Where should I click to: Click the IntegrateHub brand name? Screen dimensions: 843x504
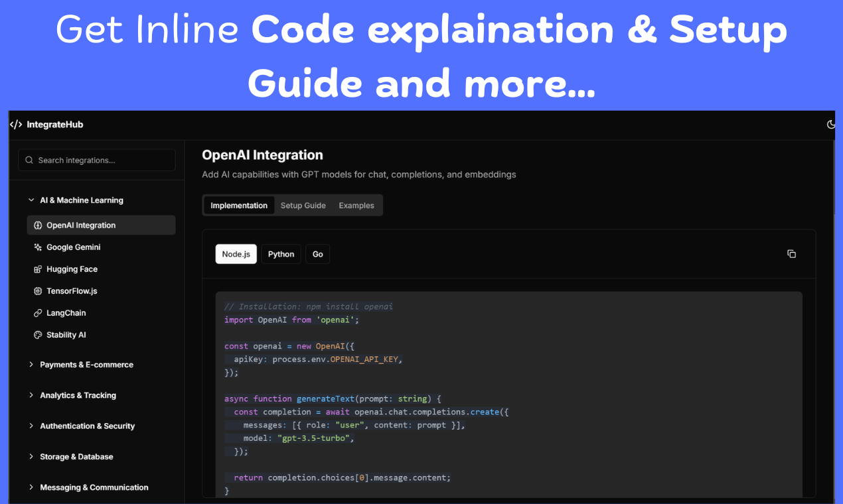pos(55,125)
